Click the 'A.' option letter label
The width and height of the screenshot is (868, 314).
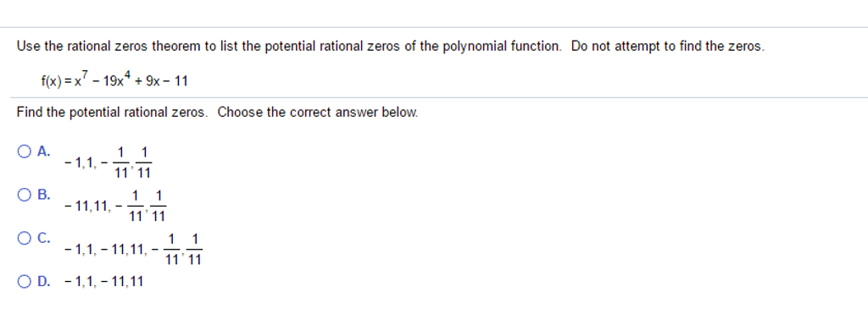click(44, 151)
